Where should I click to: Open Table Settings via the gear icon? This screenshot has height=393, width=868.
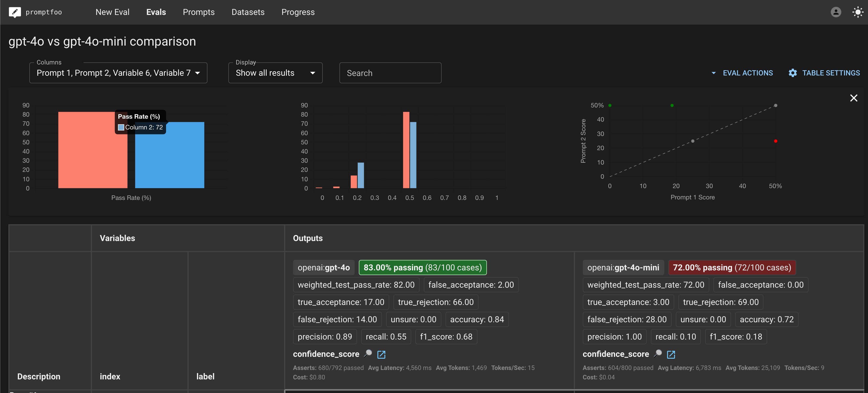point(793,73)
